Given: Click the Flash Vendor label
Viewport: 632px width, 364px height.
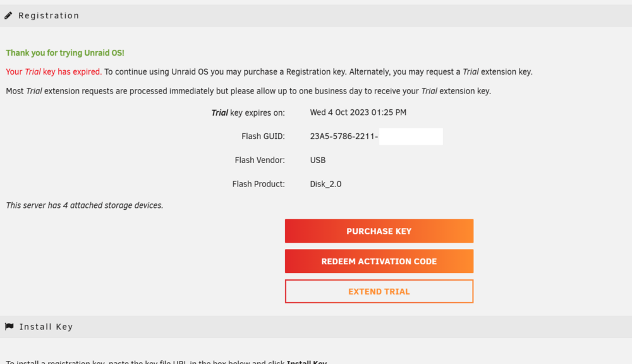Looking at the screenshot, I should [x=260, y=160].
